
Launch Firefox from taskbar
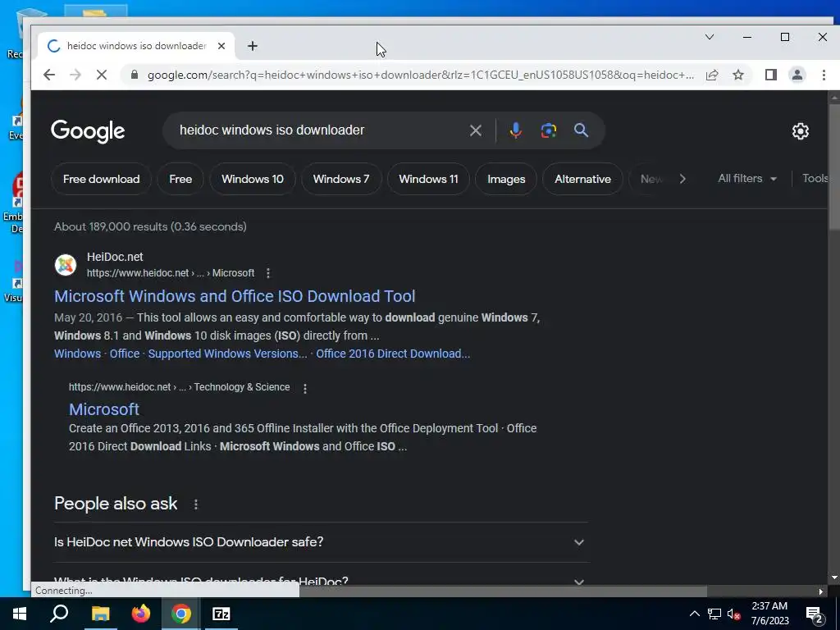[x=141, y=614]
